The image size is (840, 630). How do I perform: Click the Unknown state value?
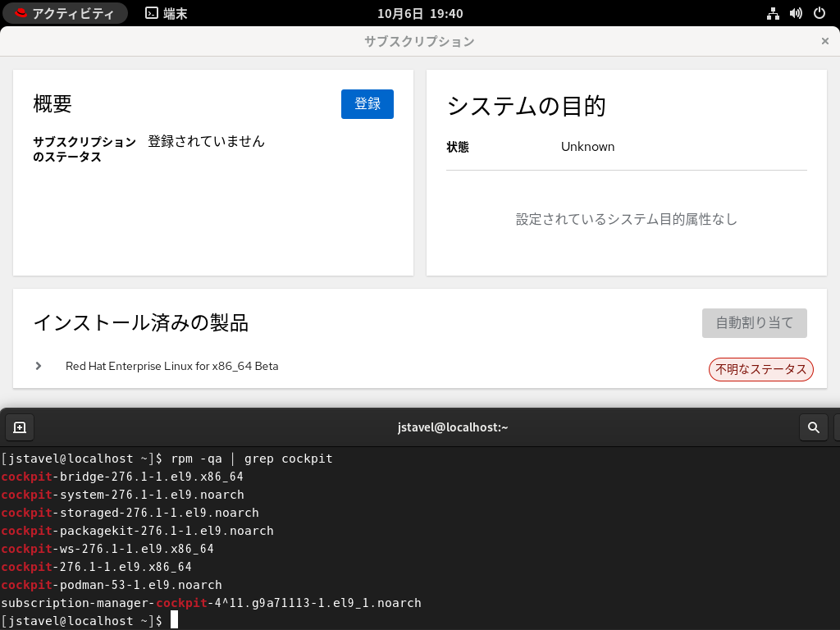point(587,147)
